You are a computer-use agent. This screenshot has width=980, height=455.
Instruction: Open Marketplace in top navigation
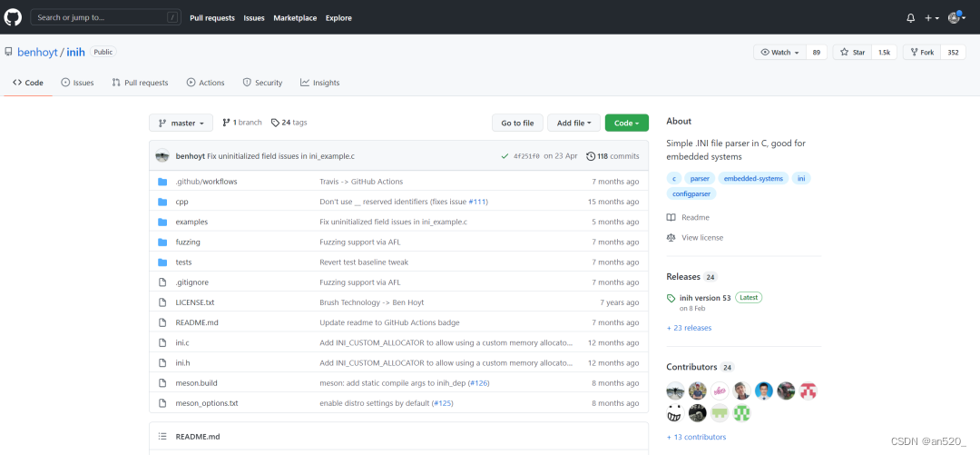[295, 18]
